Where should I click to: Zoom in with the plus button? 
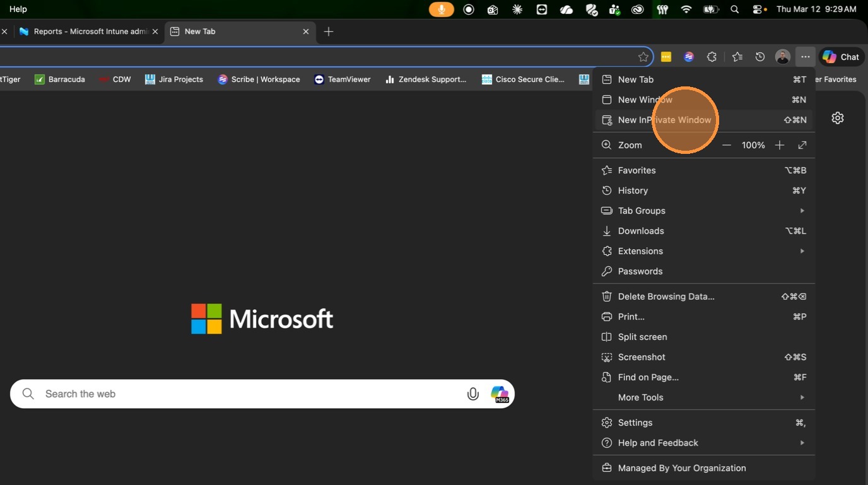click(x=780, y=145)
